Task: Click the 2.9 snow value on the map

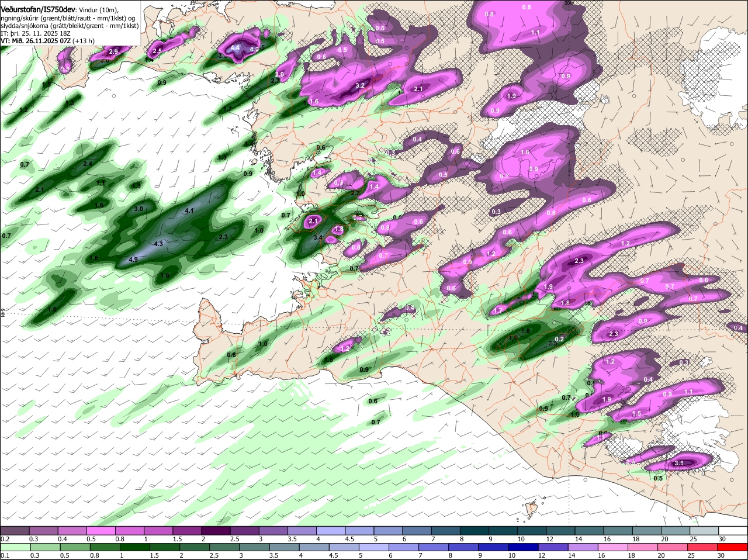Action: click(113, 52)
